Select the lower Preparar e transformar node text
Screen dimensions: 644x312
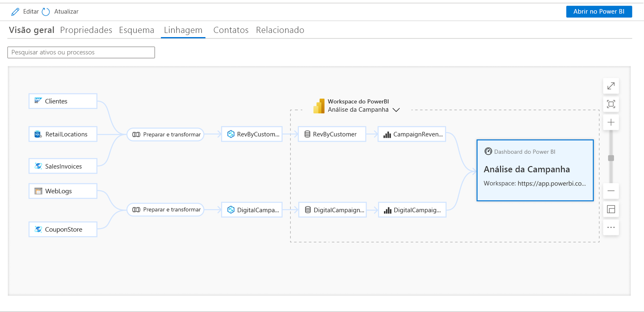coord(172,210)
